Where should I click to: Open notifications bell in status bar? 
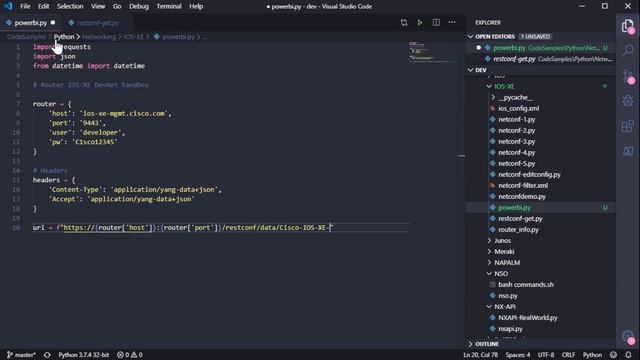(x=629, y=355)
